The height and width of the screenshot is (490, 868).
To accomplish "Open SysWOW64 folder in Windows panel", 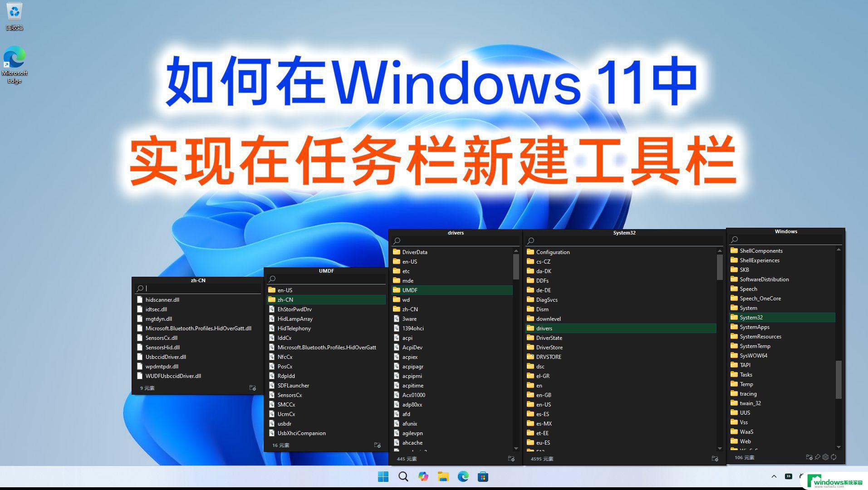I will [782, 356].
